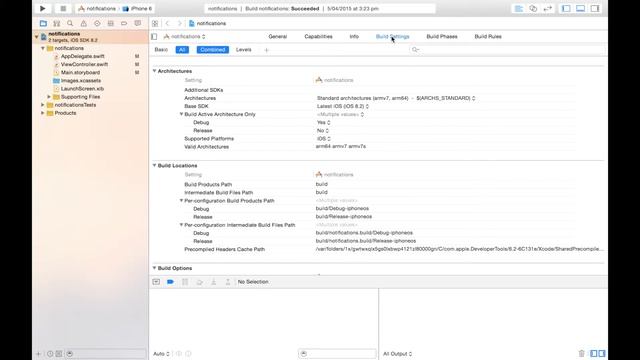640x360 pixels.
Task: Show the Issue navigator
Action: [84, 24]
